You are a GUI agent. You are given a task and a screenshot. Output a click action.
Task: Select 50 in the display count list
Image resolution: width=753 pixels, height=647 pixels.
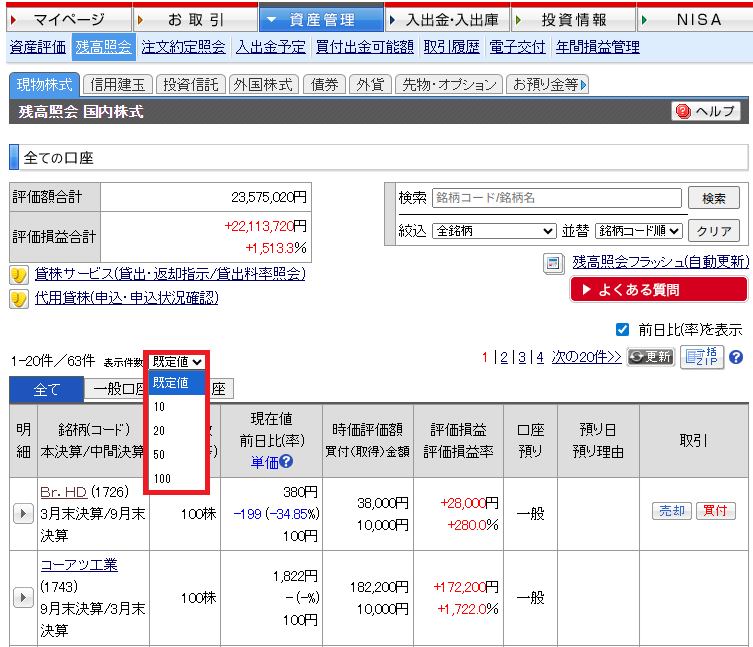pyautogui.click(x=159, y=454)
